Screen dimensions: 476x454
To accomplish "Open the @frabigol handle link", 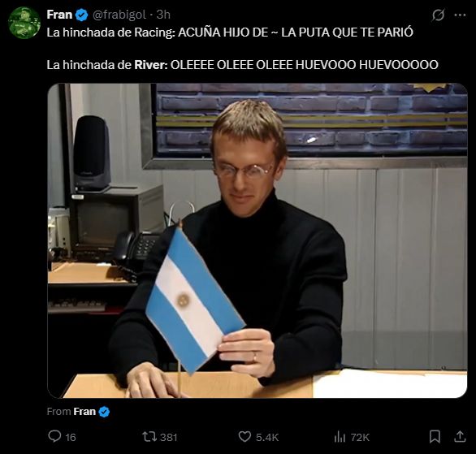I will pos(119,15).
